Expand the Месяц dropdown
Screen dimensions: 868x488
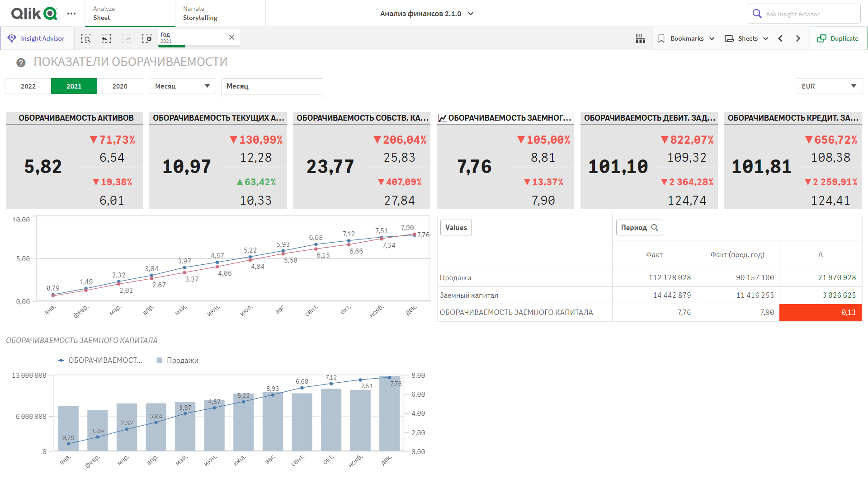182,86
